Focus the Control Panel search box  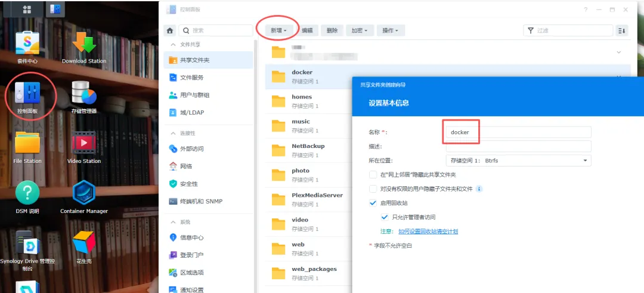click(216, 30)
